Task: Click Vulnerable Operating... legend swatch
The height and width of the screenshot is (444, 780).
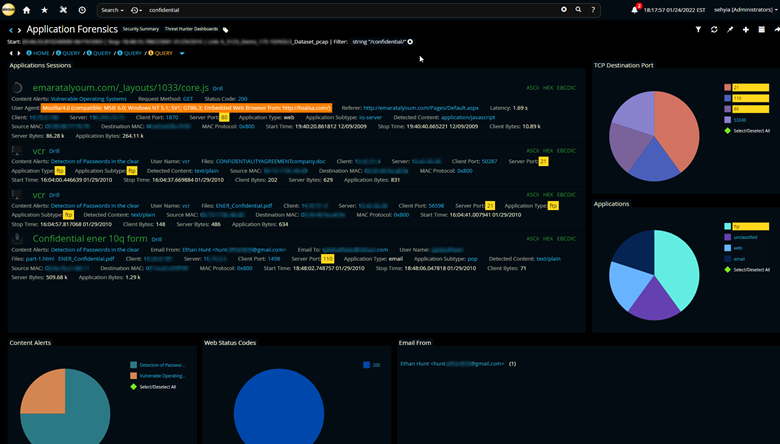Action: point(133,376)
